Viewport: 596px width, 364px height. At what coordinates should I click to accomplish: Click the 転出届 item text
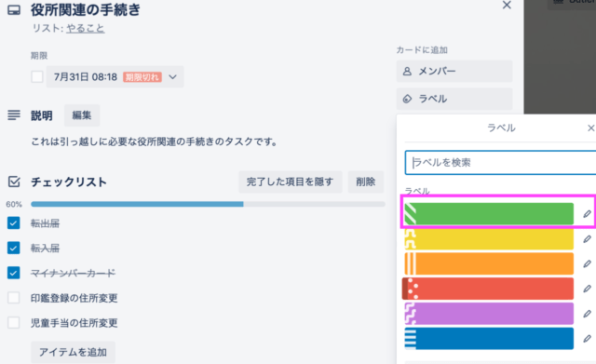pos(45,223)
